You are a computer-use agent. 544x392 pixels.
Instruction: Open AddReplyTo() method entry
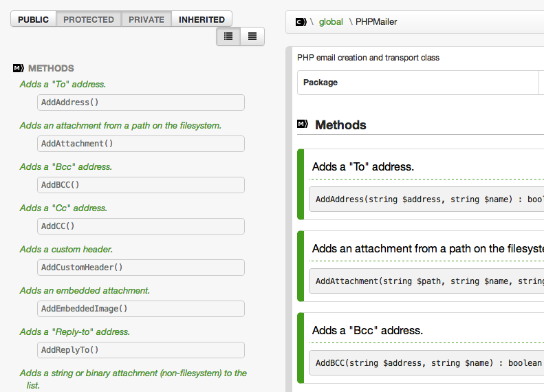pos(141,350)
